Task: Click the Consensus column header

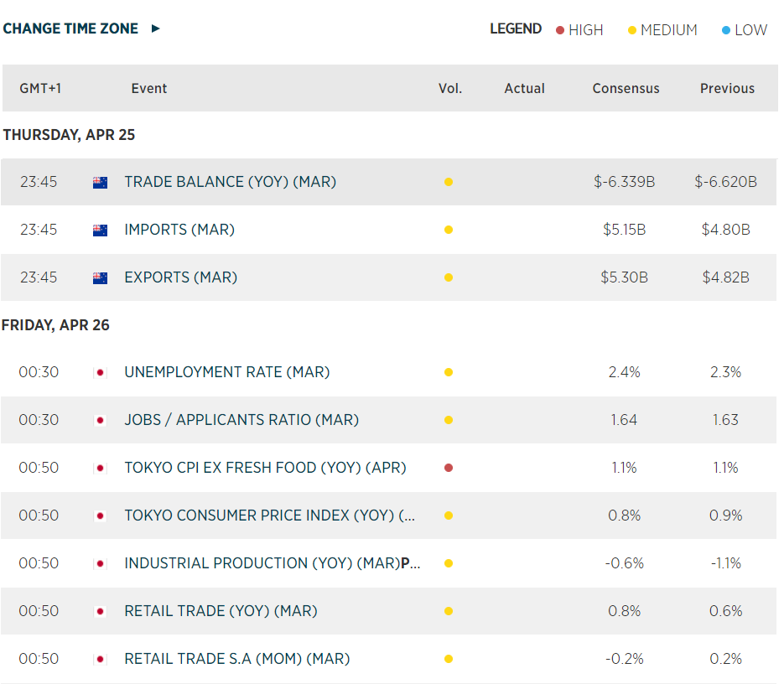Action: [626, 88]
